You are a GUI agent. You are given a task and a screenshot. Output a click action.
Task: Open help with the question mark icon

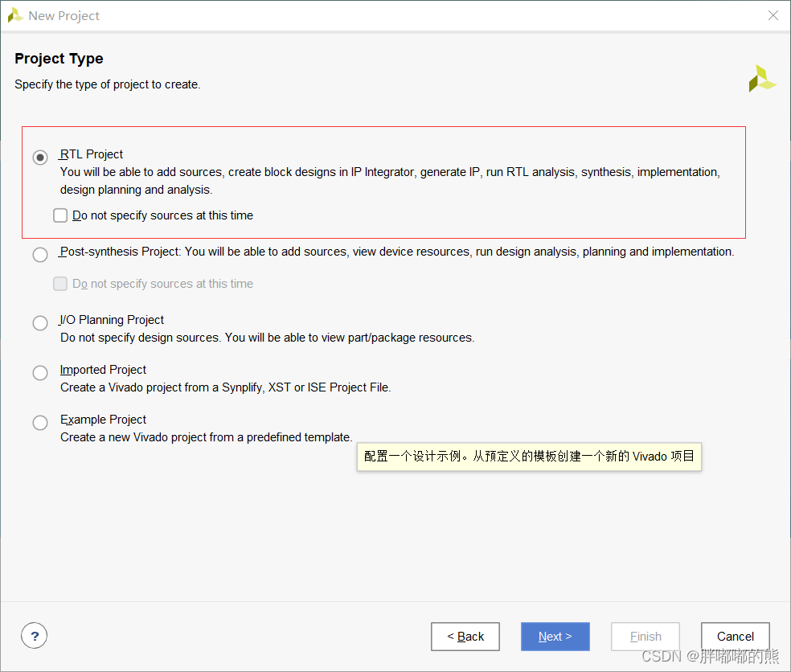(x=35, y=636)
